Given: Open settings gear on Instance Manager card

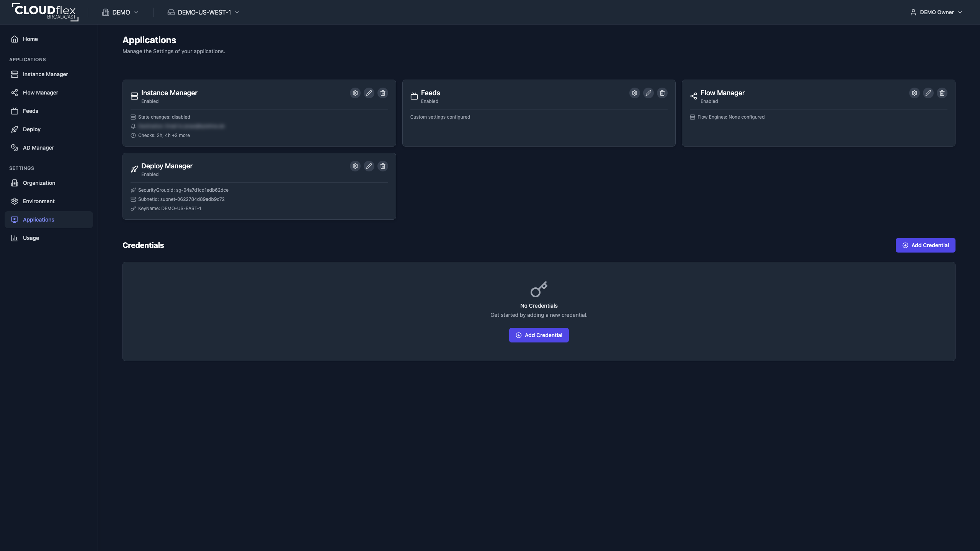Looking at the screenshot, I should [x=355, y=93].
